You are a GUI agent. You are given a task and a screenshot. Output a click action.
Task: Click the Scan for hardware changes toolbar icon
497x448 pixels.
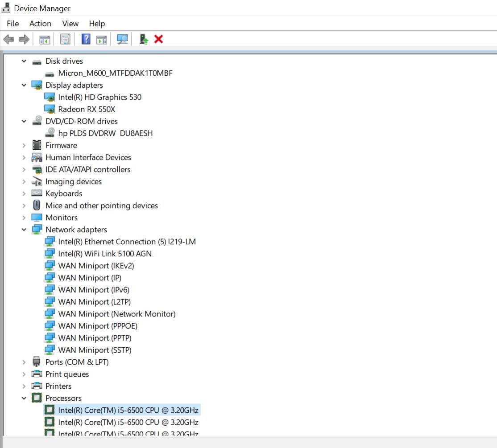tap(122, 39)
